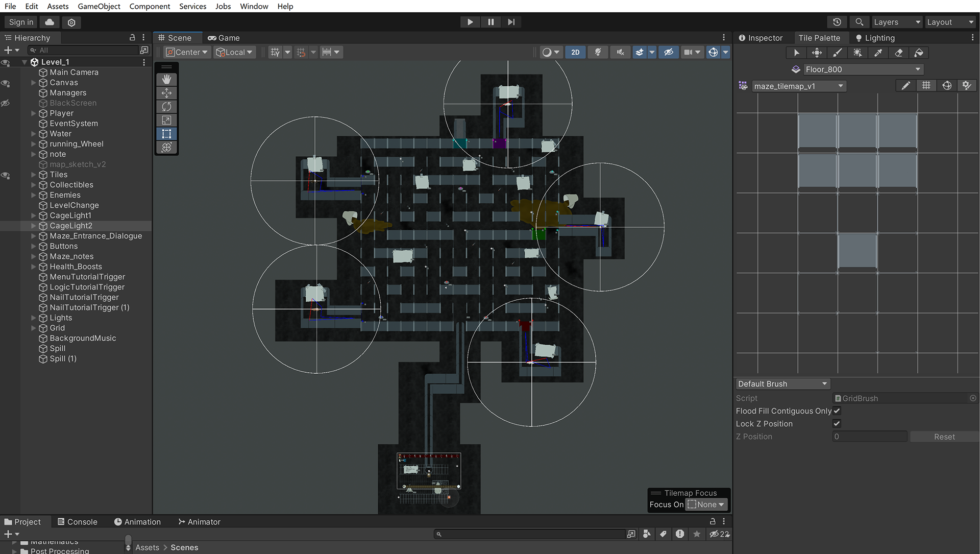
Task: Open Tilemap Focus On None dropdown
Action: pos(706,504)
